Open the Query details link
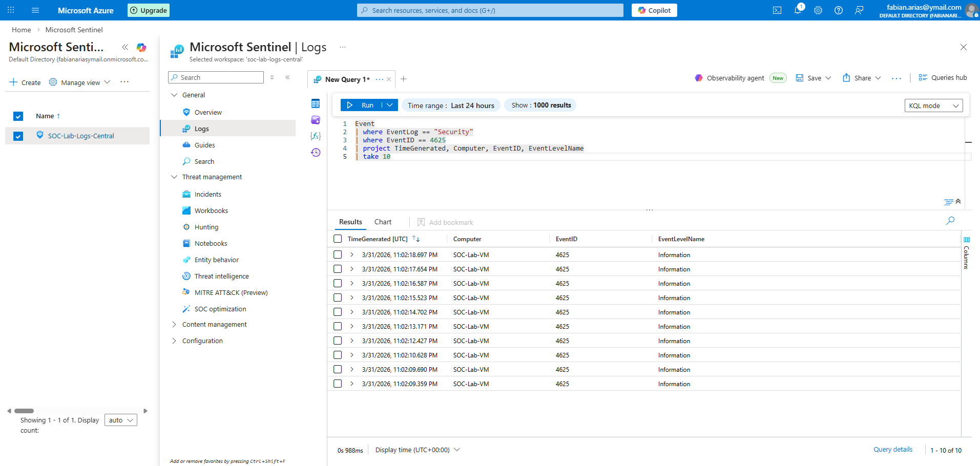 (x=893, y=450)
